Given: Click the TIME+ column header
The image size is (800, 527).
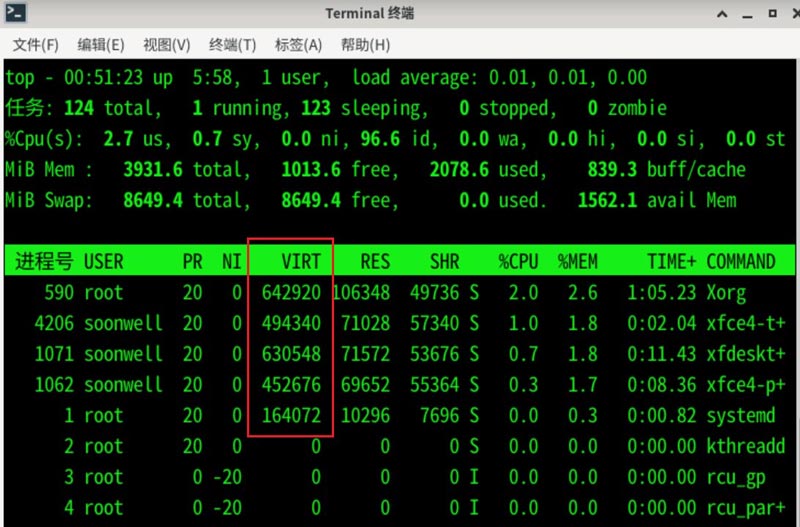Looking at the screenshot, I should pos(671,262).
